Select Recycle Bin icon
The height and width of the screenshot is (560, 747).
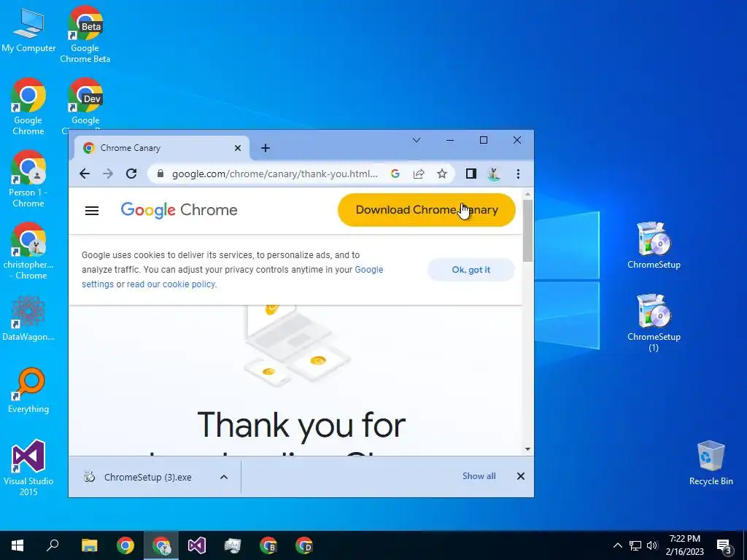pos(711,463)
